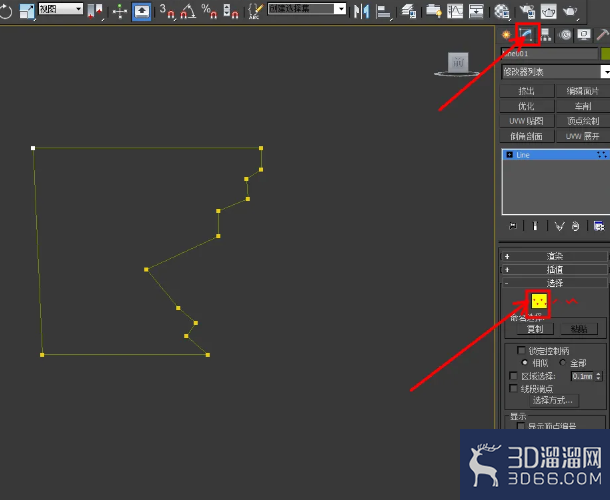Click the Remove Modifier trash icon
This screenshot has width=610, height=500.
pos(575,226)
